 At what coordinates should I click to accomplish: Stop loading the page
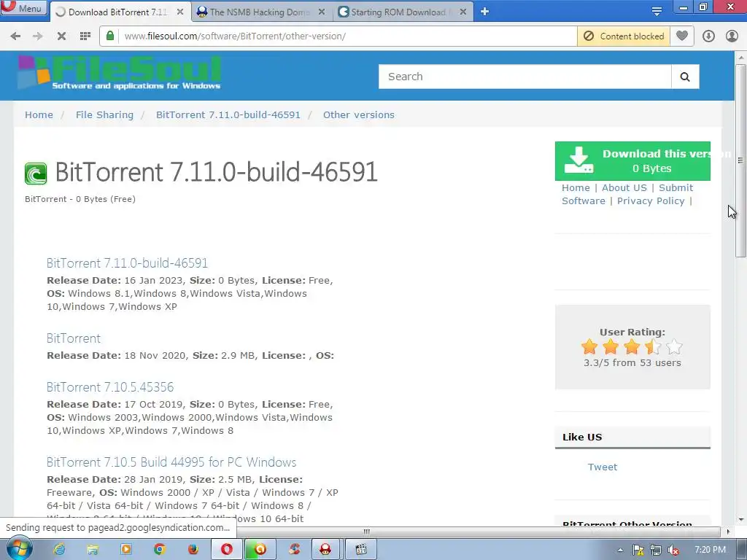pyautogui.click(x=61, y=36)
